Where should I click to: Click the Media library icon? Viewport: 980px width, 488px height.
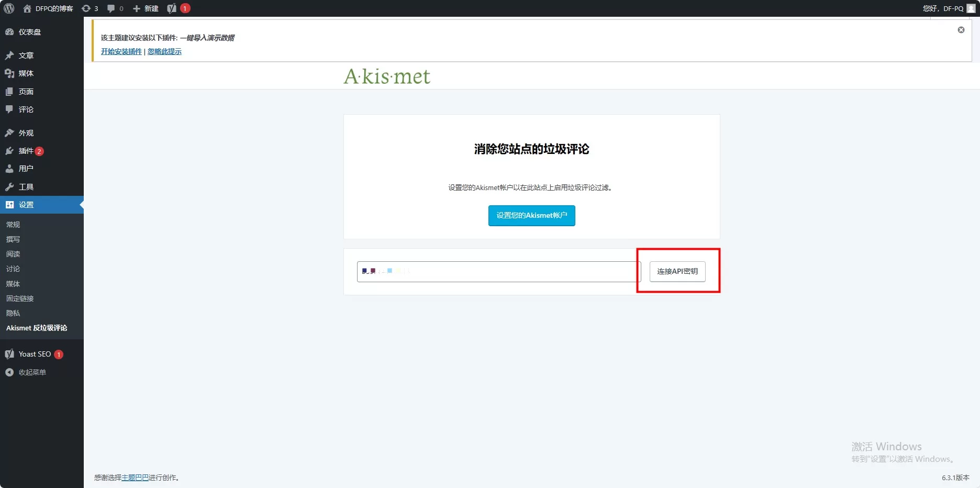click(x=9, y=73)
